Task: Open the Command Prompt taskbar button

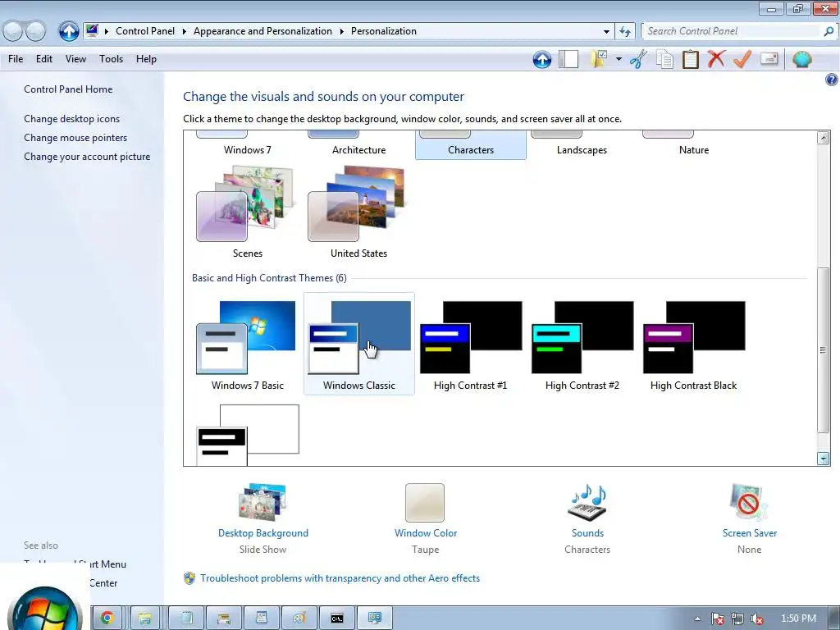Action: pyautogui.click(x=336, y=619)
